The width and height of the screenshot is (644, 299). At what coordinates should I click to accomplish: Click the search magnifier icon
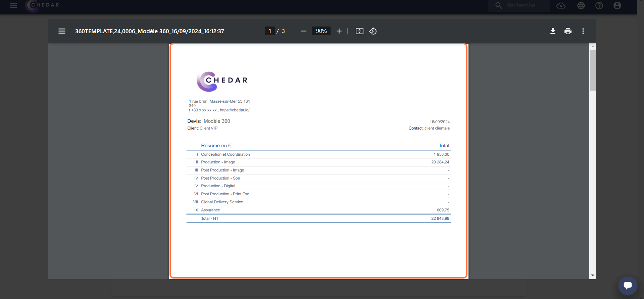(x=499, y=5)
